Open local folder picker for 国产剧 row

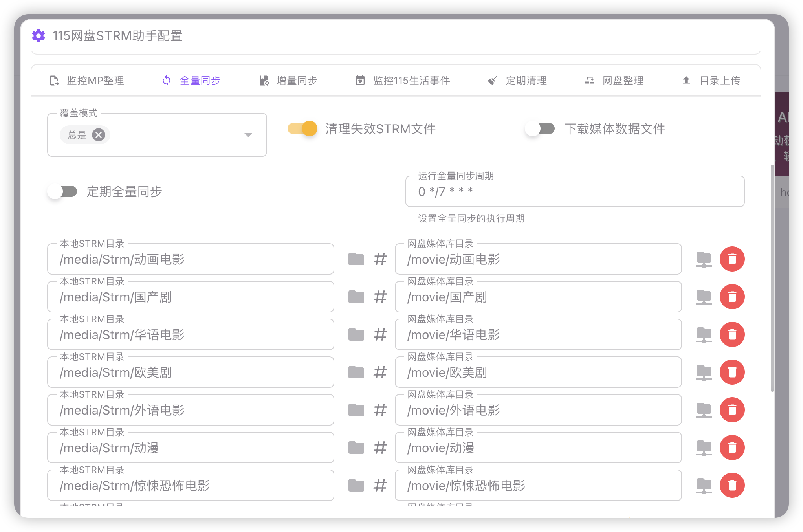pyautogui.click(x=356, y=297)
